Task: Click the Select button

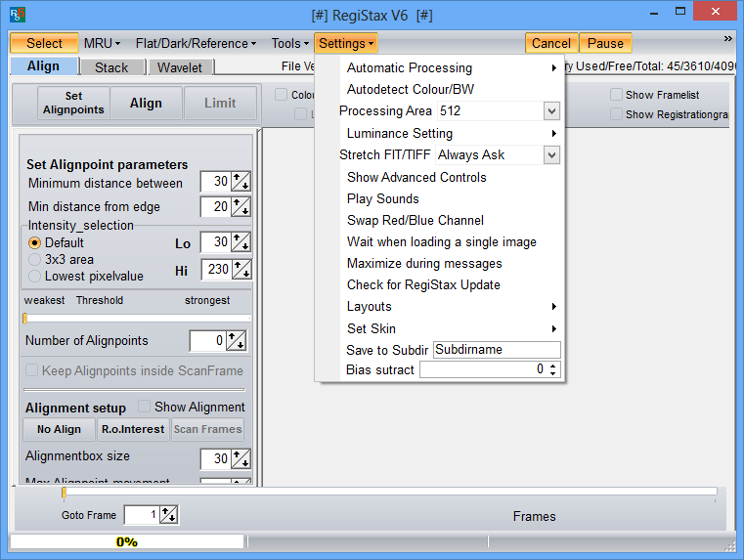Action: [44, 43]
